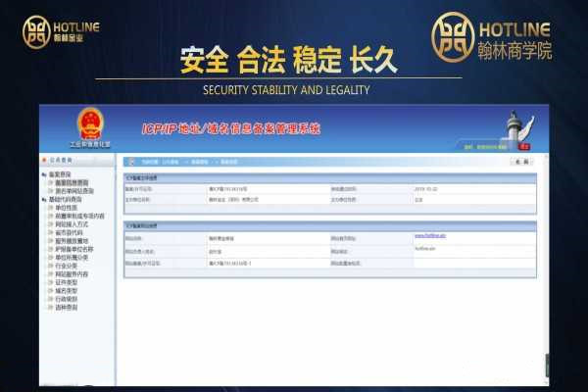Click the national emblem icon in header
588x392 pixels.
(x=90, y=124)
